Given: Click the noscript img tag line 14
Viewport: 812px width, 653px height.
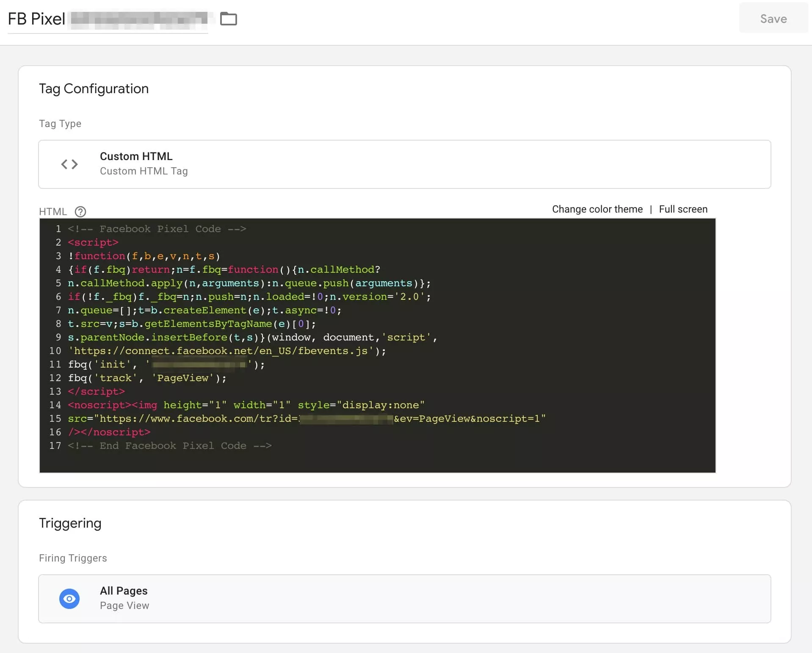Looking at the screenshot, I should [x=246, y=405].
